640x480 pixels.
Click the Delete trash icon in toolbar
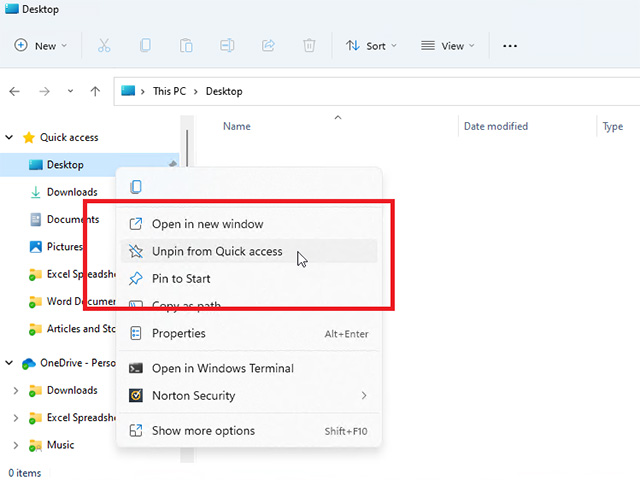point(309,45)
